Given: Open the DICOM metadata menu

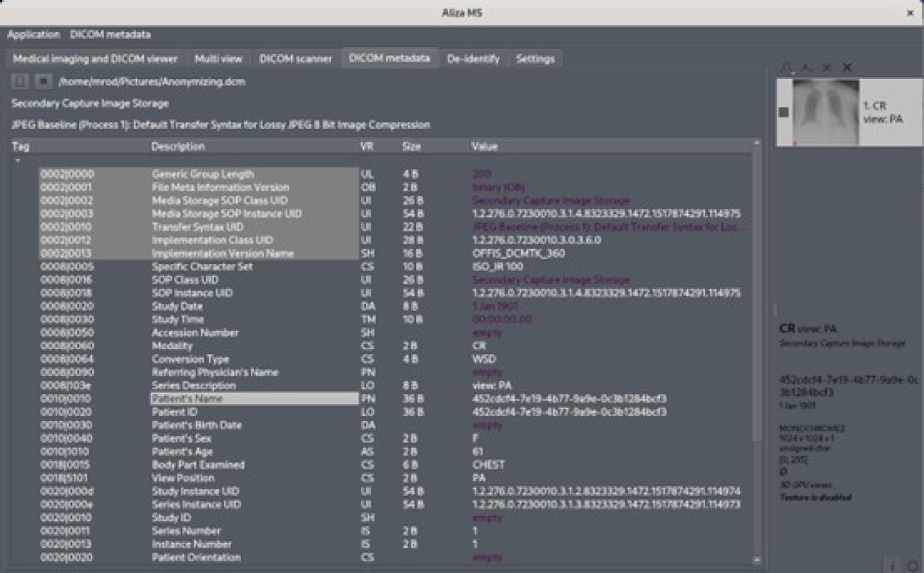Looking at the screenshot, I should 110,34.
